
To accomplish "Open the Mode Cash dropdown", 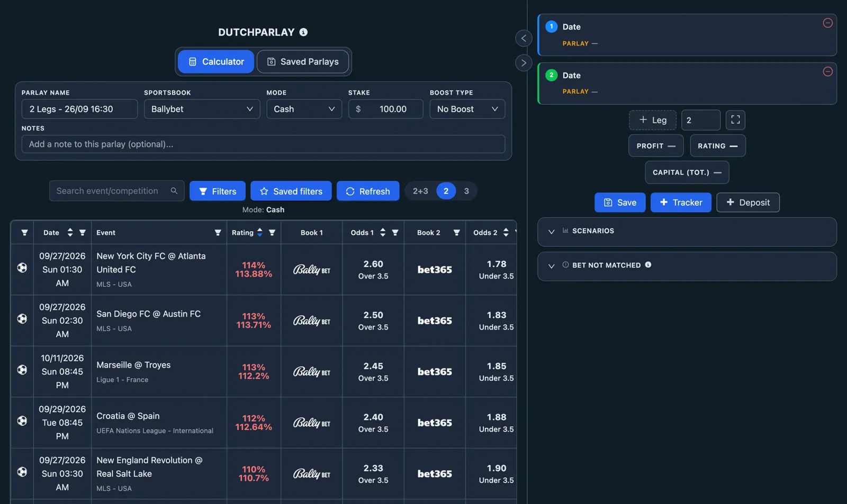I will tap(304, 109).
